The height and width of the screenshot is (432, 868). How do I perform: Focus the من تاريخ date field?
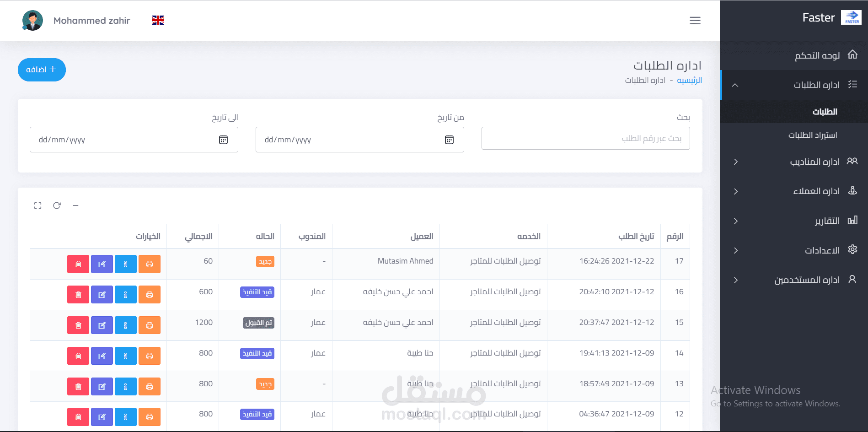[x=359, y=140]
